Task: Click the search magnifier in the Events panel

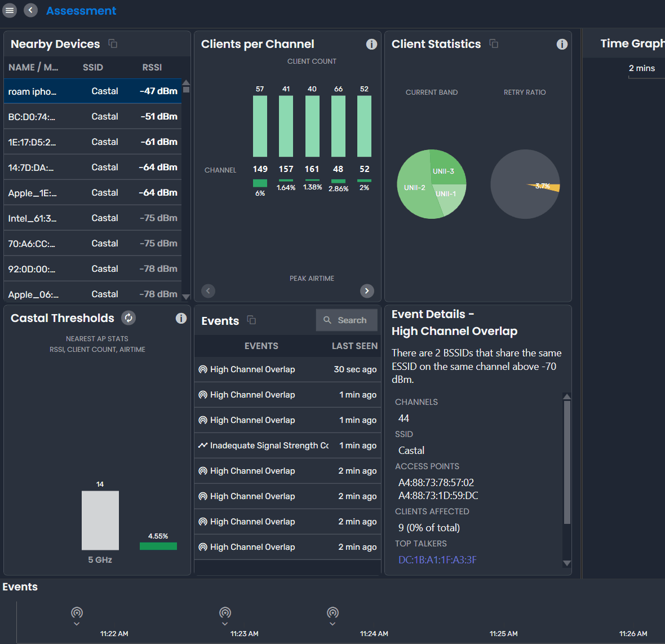Action: point(329,320)
